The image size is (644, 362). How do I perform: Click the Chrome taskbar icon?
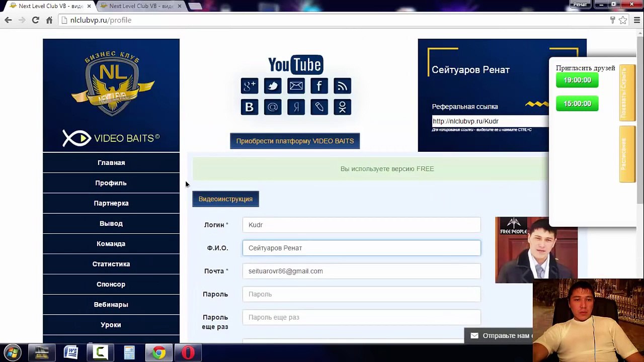tap(158, 353)
